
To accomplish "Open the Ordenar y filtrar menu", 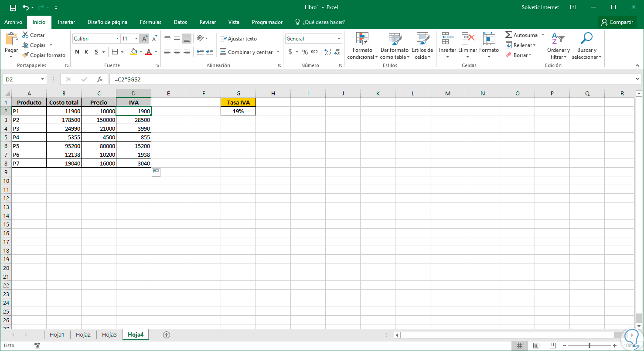I will 559,46.
